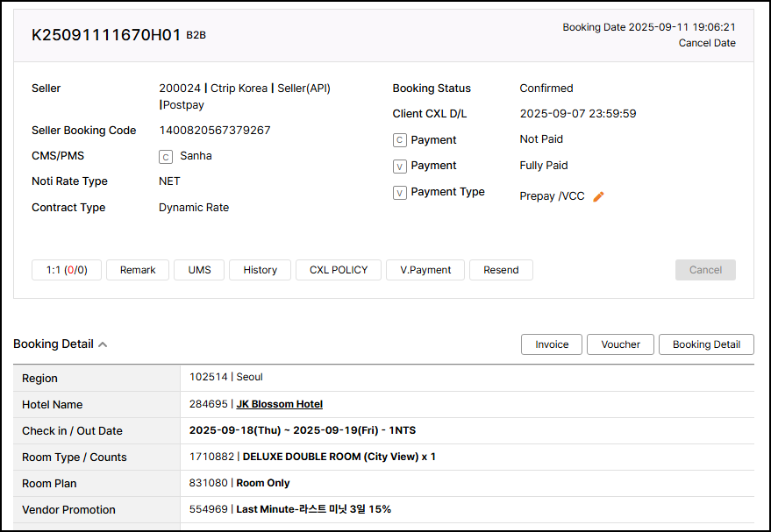The image size is (771, 532).
Task: Open the JK Blossom Hotel link
Action: coord(279,404)
